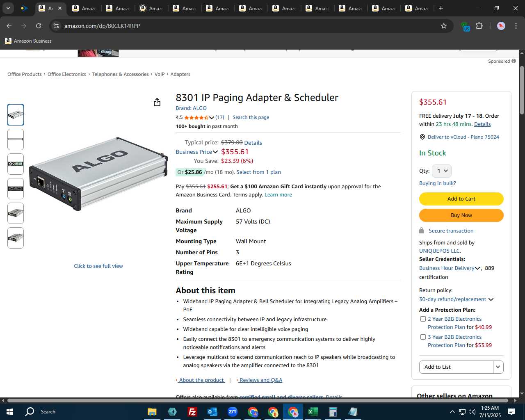Click the delivery location pin icon

pyautogui.click(x=422, y=137)
